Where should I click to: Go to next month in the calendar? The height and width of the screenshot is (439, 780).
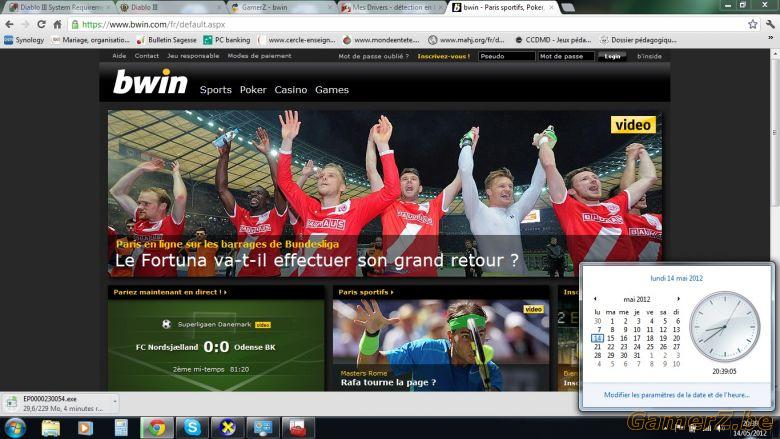click(x=678, y=299)
